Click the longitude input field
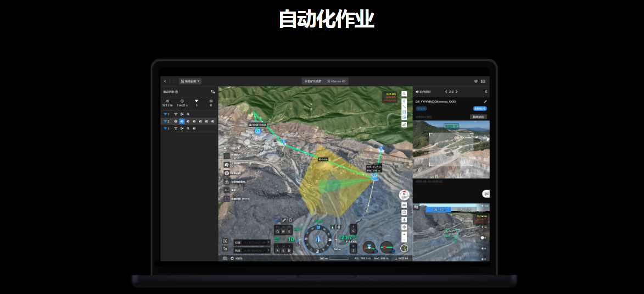Viewport: 644px width, 294px height. [251, 242]
